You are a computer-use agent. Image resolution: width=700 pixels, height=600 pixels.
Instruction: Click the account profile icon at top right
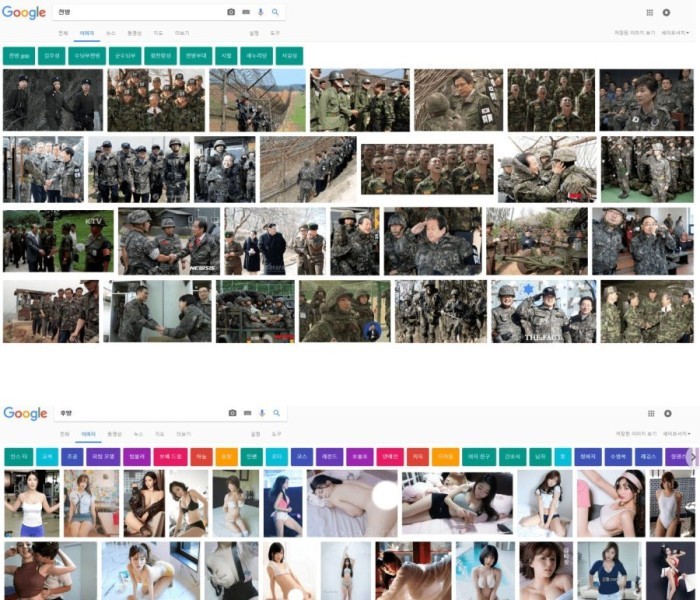pyautogui.click(x=667, y=12)
